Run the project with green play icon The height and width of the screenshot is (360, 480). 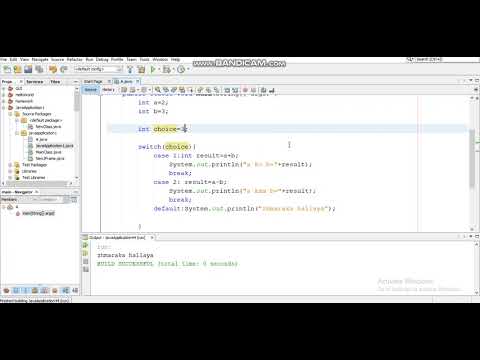pyautogui.click(x=153, y=69)
